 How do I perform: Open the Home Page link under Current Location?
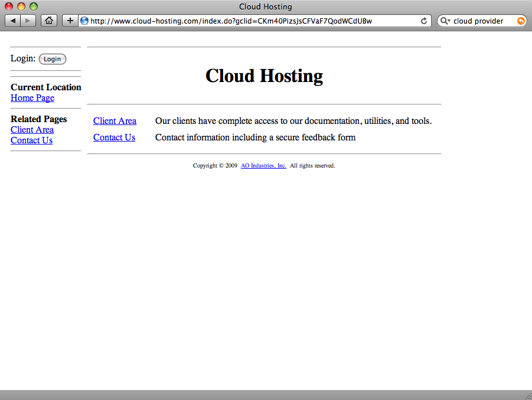[32, 98]
